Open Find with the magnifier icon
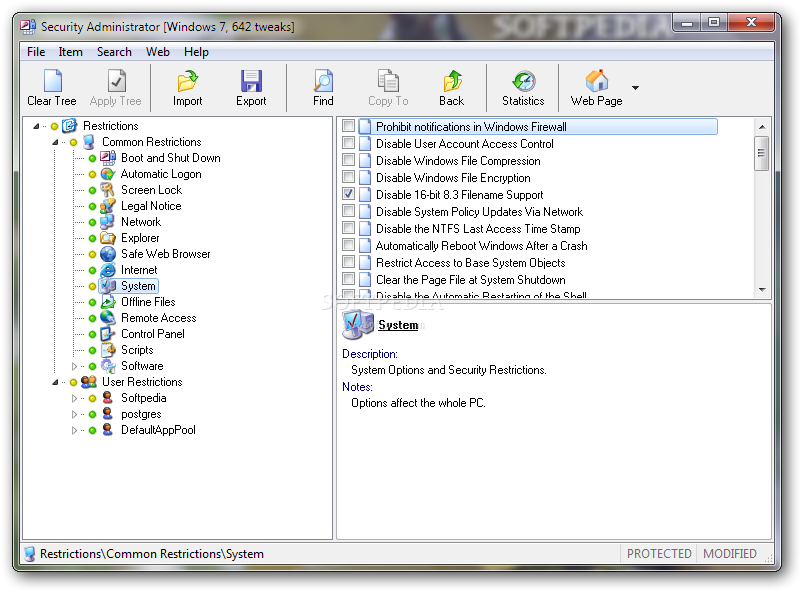802x592 pixels. (323, 81)
